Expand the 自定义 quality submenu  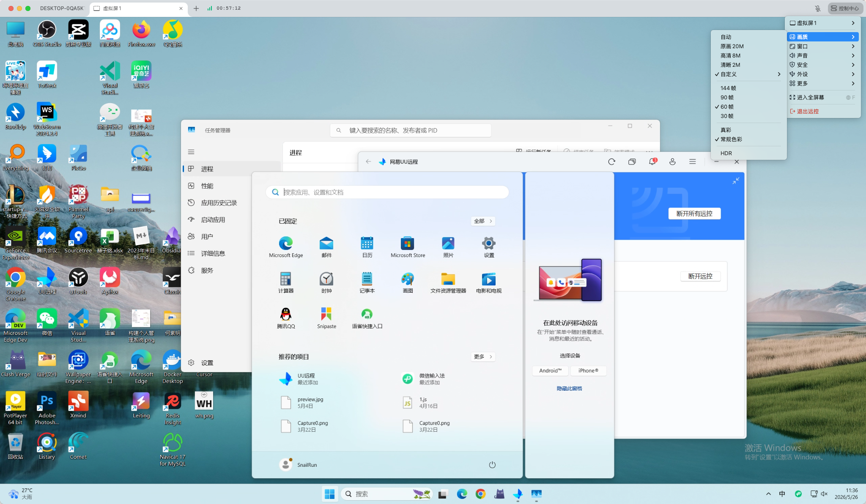click(x=748, y=74)
